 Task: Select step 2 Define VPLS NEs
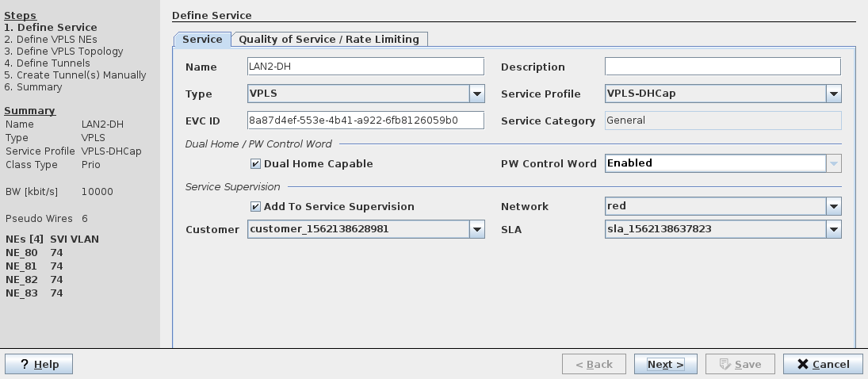[x=51, y=40]
